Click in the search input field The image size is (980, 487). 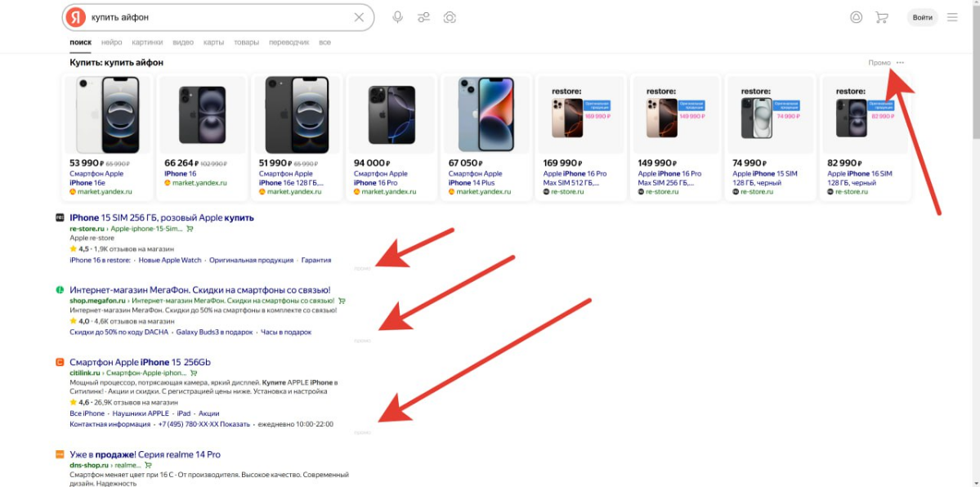tap(219, 17)
